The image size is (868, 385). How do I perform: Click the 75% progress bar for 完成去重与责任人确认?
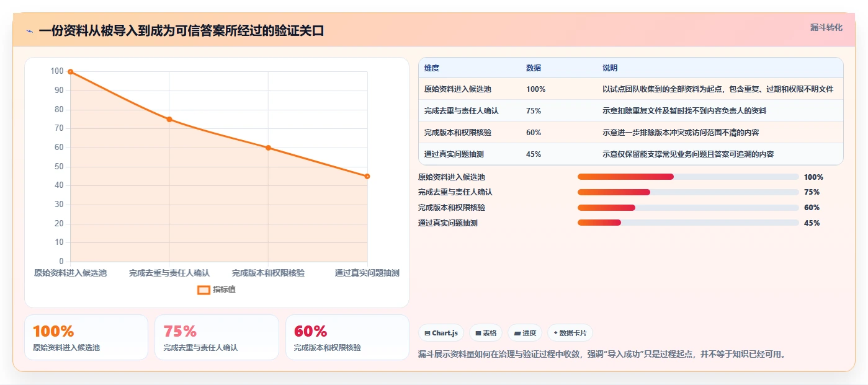pyautogui.click(x=688, y=192)
